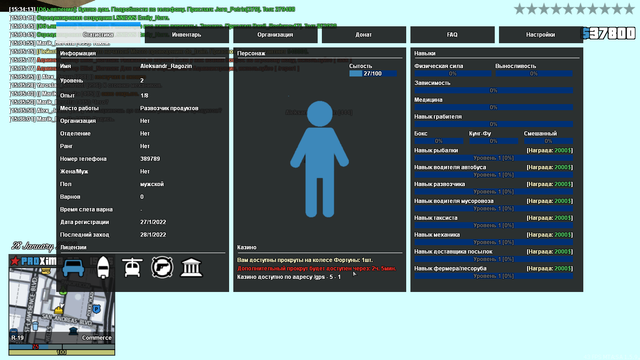Click the wanted level stars
The height and width of the screenshot is (360, 640).
[x=574, y=9]
